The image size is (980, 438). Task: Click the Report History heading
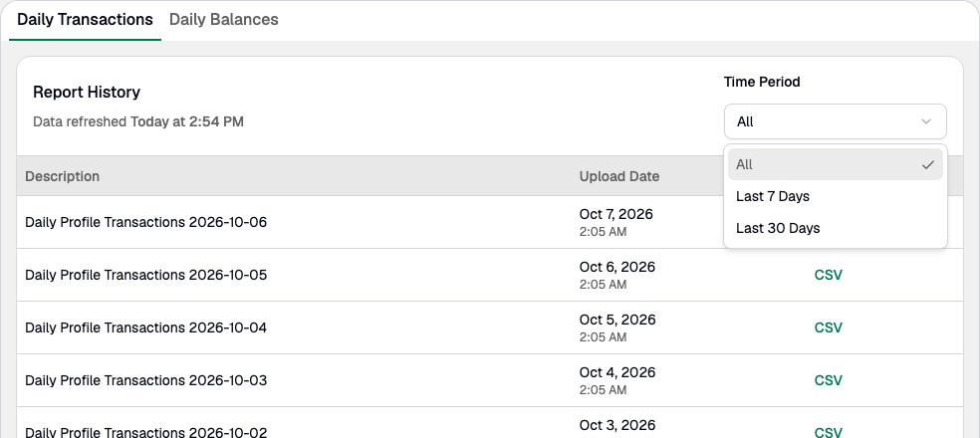87,92
